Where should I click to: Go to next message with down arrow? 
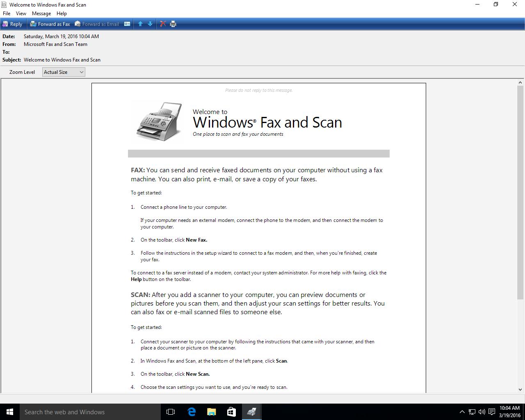coord(150,24)
